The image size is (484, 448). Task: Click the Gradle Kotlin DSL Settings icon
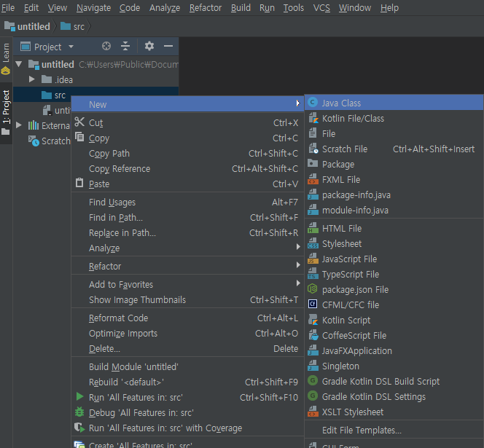point(313,396)
